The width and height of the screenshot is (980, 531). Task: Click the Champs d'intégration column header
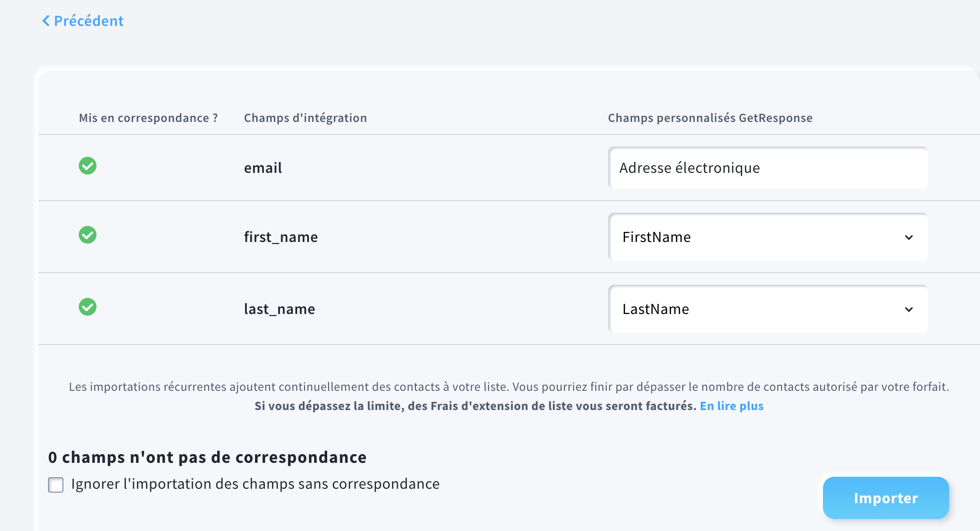click(x=305, y=118)
